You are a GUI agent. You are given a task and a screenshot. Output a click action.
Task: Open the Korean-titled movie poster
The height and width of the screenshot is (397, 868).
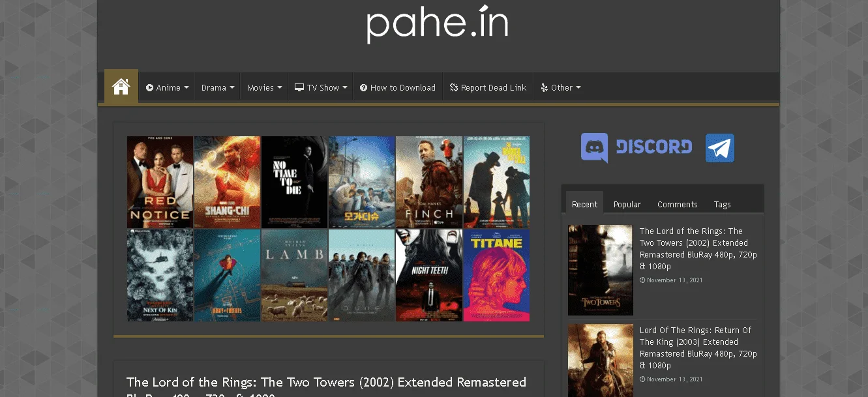coord(362,182)
